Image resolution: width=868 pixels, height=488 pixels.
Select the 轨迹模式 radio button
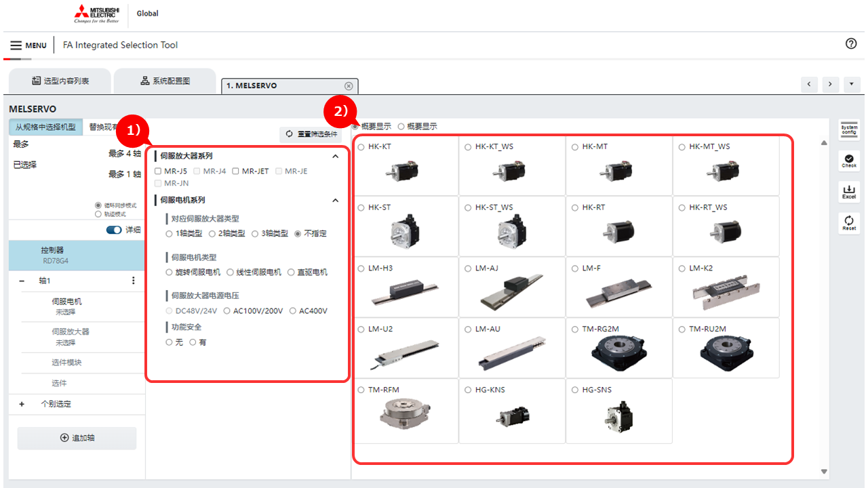coord(99,214)
